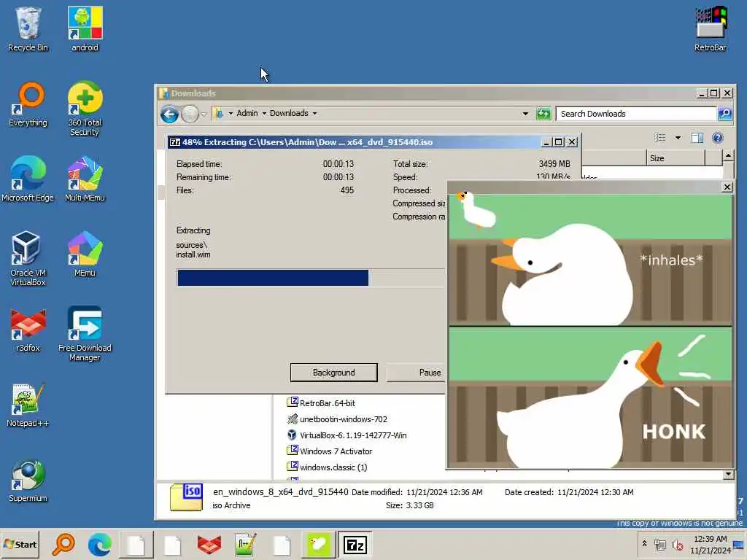This screenshot has width=747, height=560.
Task: Select the Microsoft Edge desktop shortcut
Action: tap(28, 179)
